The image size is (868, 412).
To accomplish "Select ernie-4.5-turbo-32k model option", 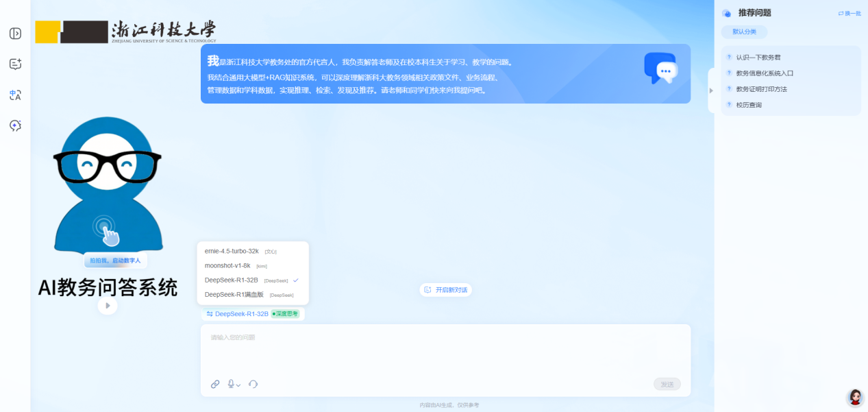I will pos(232,252).
